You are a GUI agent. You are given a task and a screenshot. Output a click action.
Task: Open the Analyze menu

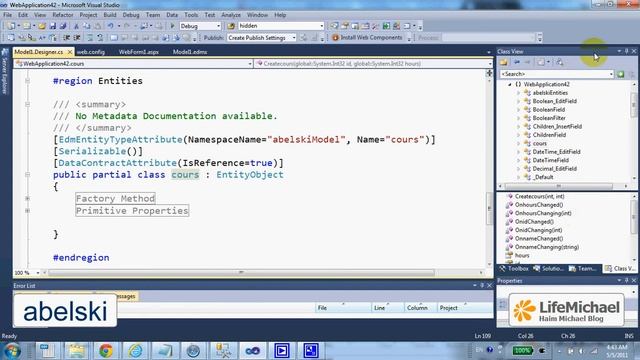(231, 15)
